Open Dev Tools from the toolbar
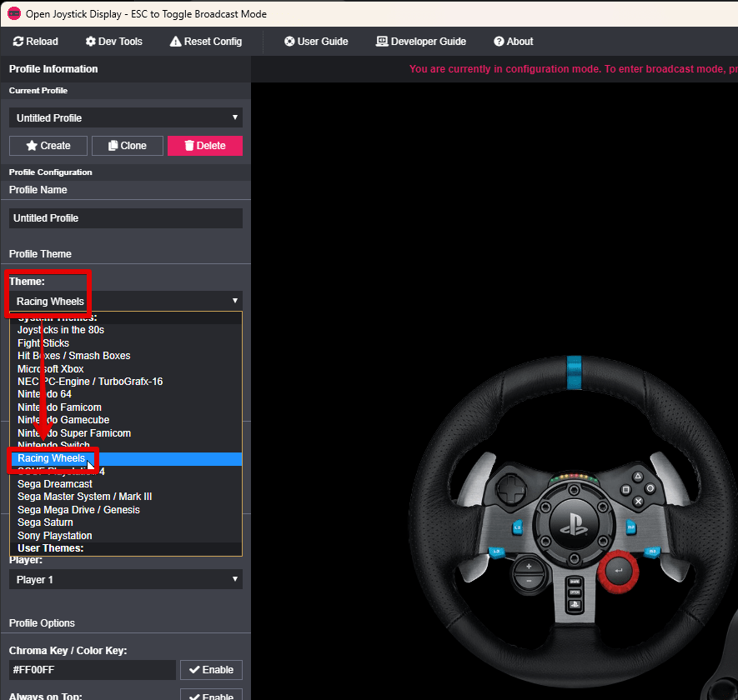The height and width of the screenshot is (700, 738). 114,42
